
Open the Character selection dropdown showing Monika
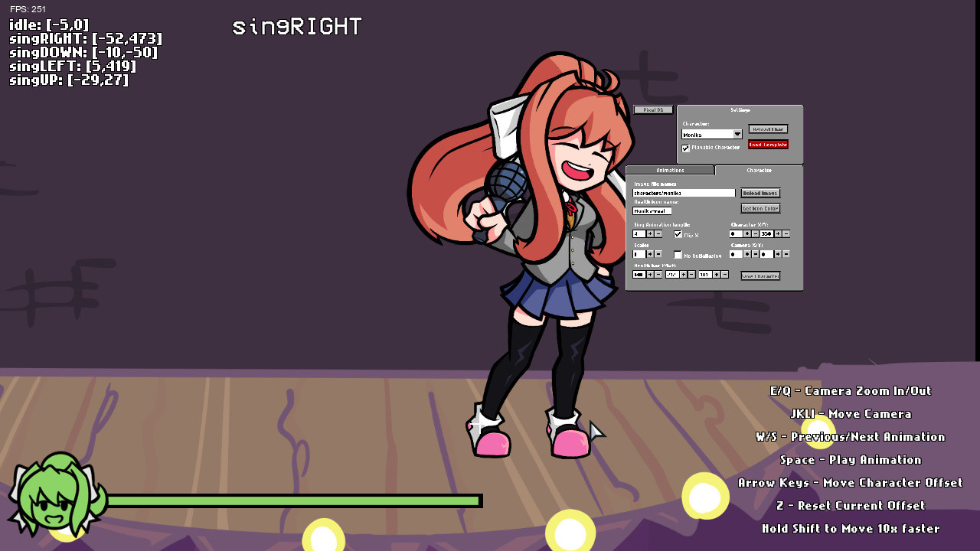[711, 134]
